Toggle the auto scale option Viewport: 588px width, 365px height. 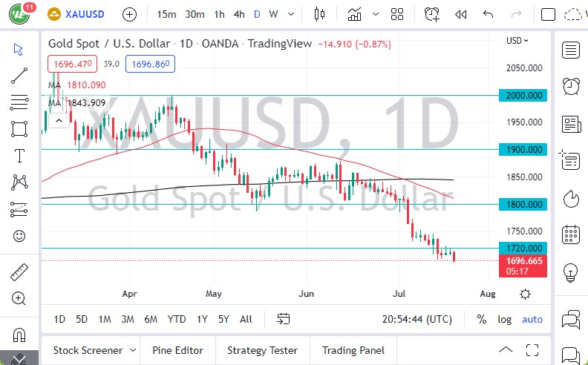tap(532, 319)
